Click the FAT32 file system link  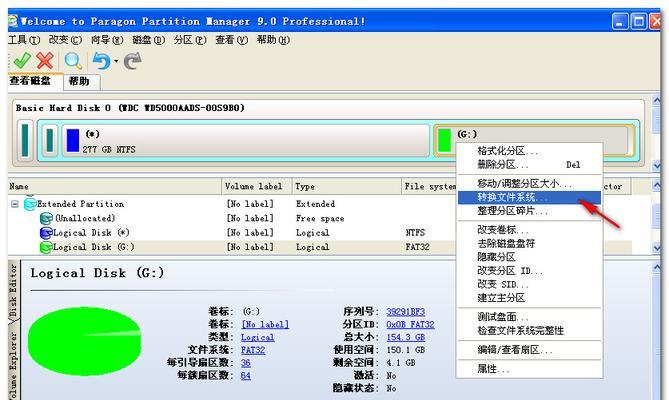[x=253, y=350]
